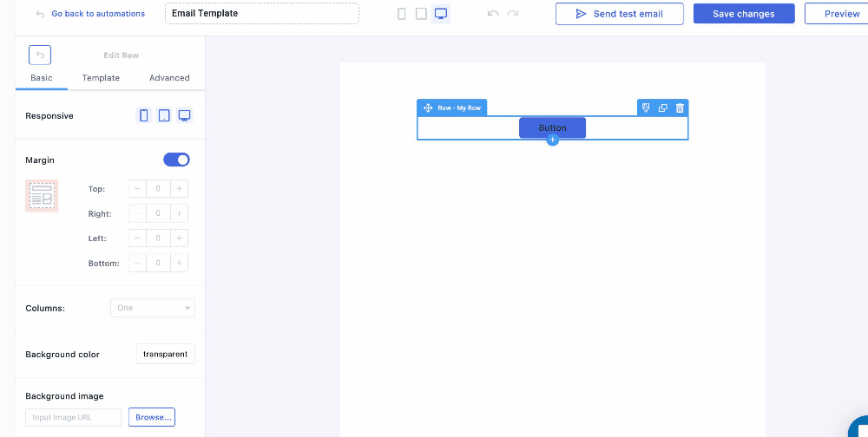The image size is (868, 437).
Task: Click the undo arrow icon
Action: click(x=493, y=14)
